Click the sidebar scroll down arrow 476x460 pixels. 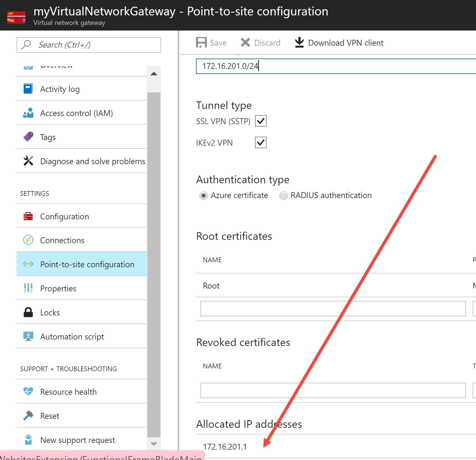tap(154, 444)
